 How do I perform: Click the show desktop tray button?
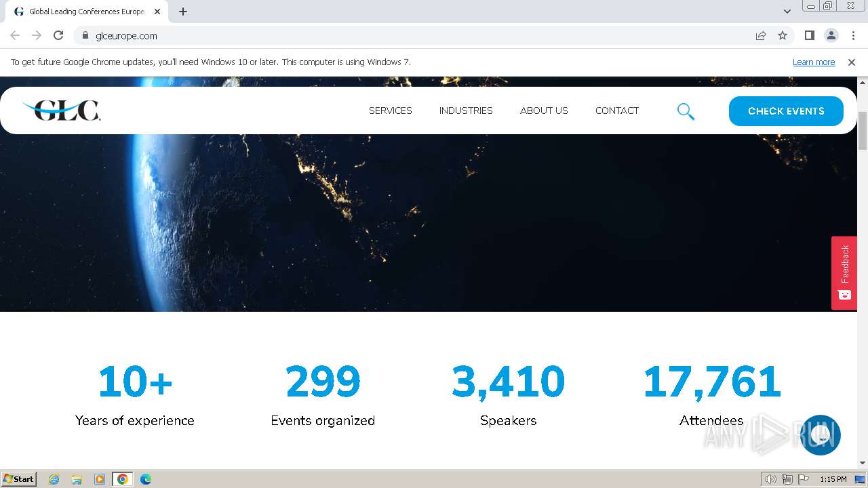860,479
